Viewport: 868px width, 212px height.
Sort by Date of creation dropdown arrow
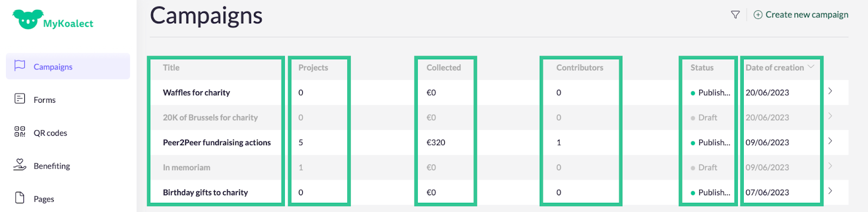(x=811, y=67)
